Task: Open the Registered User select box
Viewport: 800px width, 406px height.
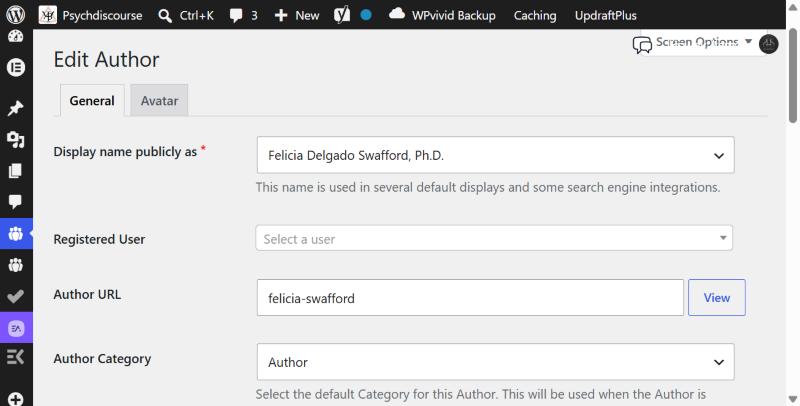Action: (x=494, y=238)
